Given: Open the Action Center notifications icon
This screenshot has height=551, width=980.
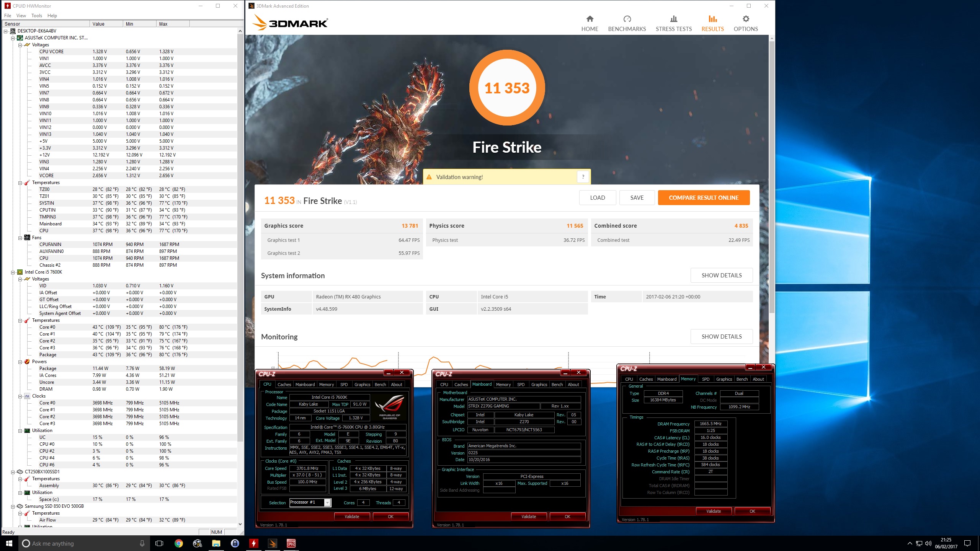Looking at the screenshot, I should tap(967, 543).
